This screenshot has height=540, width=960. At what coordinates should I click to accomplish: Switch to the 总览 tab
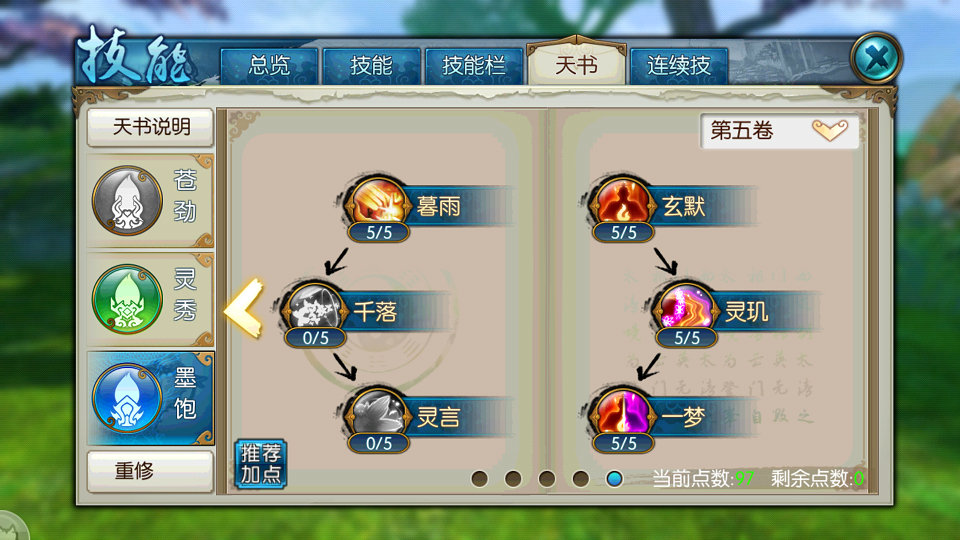click(269, 66)
